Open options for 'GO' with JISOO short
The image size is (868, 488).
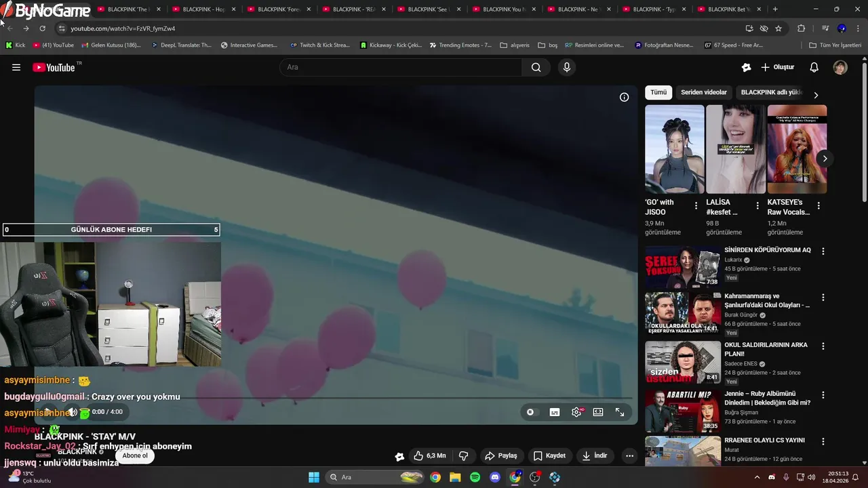(696, 205)
